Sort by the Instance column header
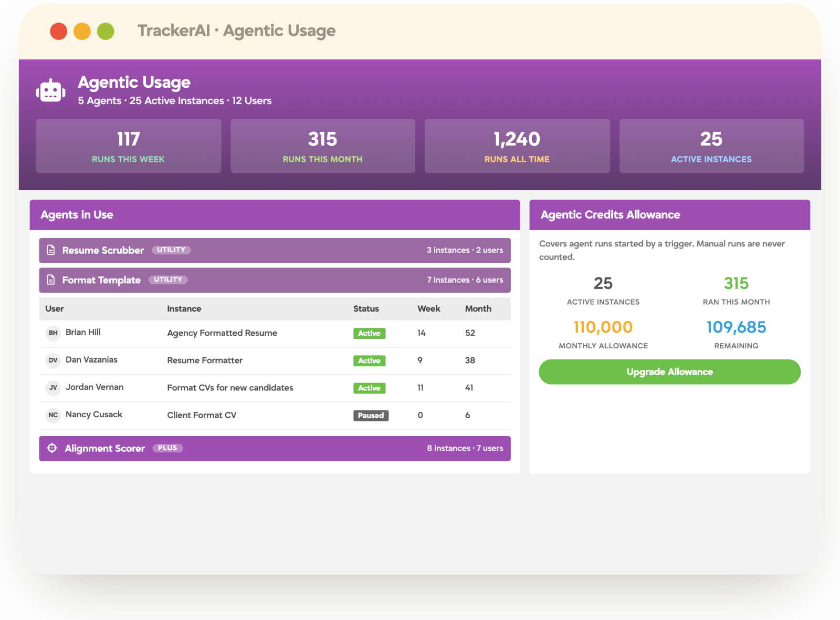The width and height of the screenshot is (840, 620). coord(184,308)
